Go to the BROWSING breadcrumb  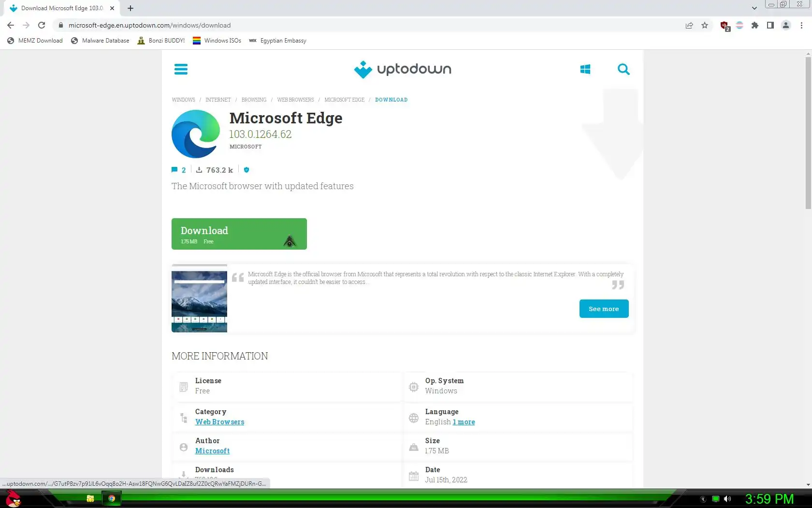click(254, 100)
